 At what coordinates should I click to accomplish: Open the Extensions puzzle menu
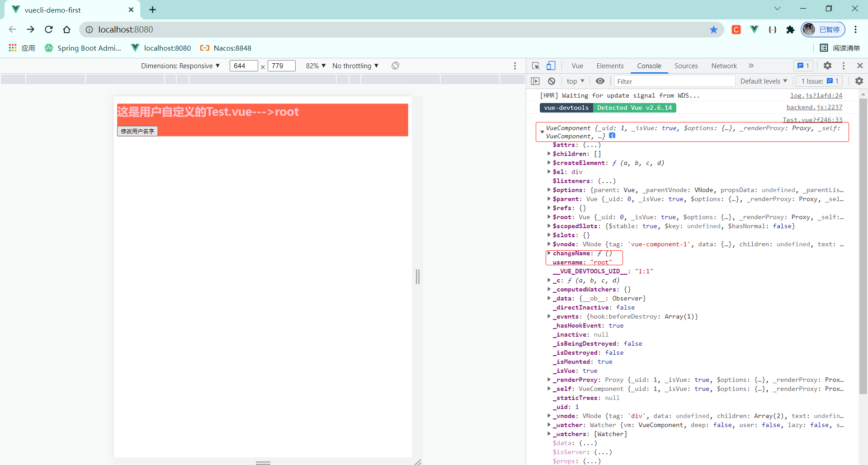coord(790,29)
